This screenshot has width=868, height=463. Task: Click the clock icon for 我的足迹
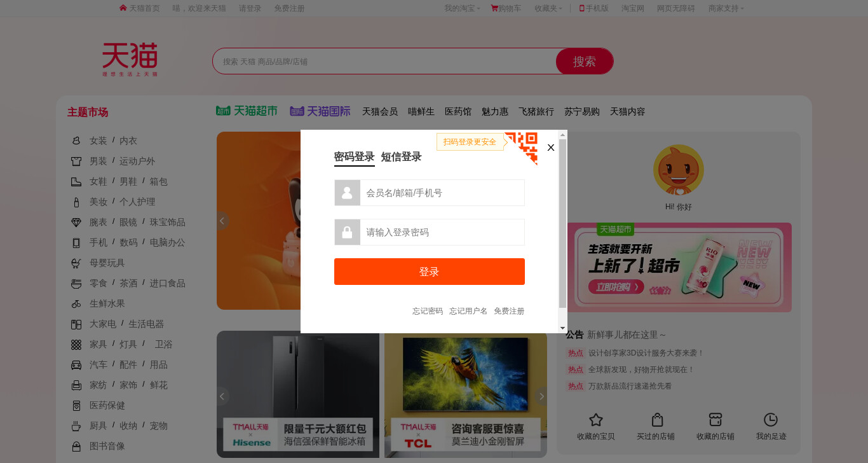coord(771,420)
